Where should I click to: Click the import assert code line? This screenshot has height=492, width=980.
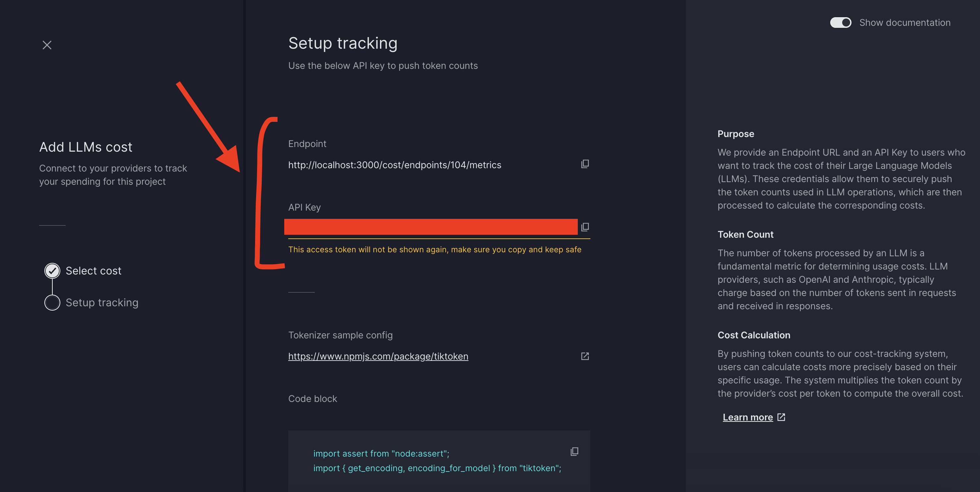click(381, 453)
